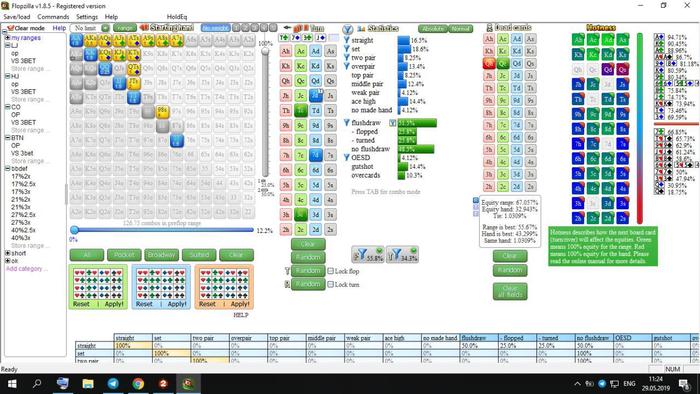Viewport: 700px width, 394px height.
Task: Open the Commands menu
Action: tap(53, 17)
